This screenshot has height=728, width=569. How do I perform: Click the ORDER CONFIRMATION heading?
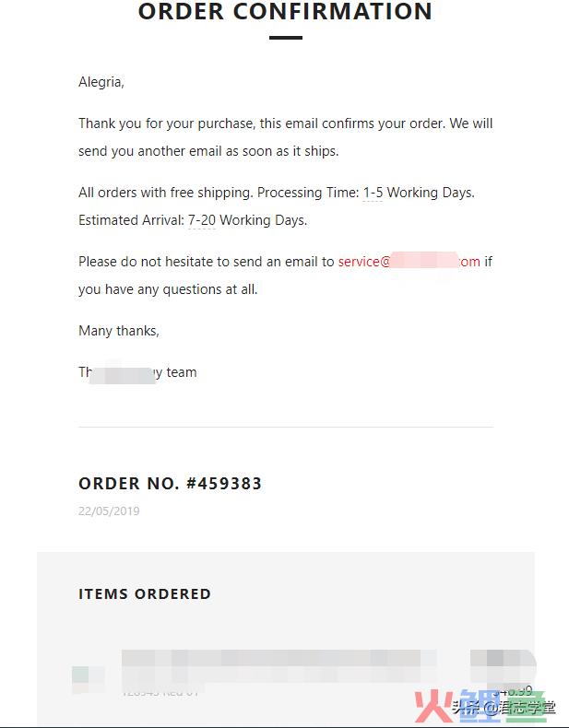tap(285, 12)
